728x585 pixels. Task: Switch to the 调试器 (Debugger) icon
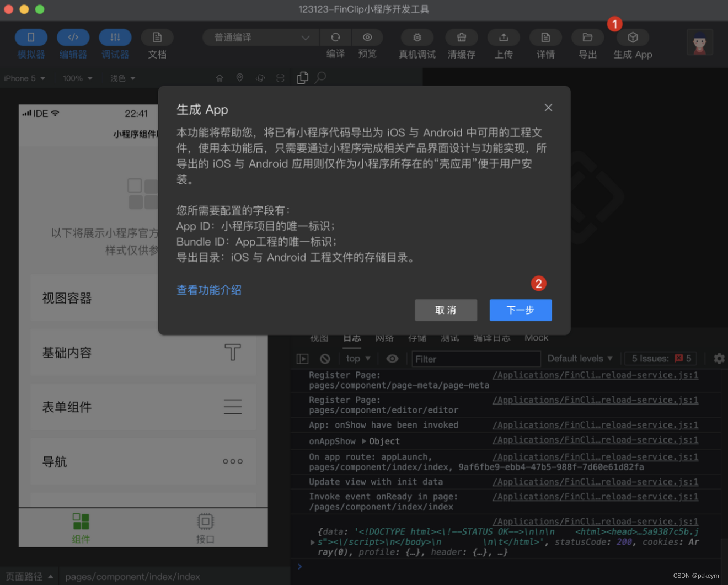pos(115,37)
